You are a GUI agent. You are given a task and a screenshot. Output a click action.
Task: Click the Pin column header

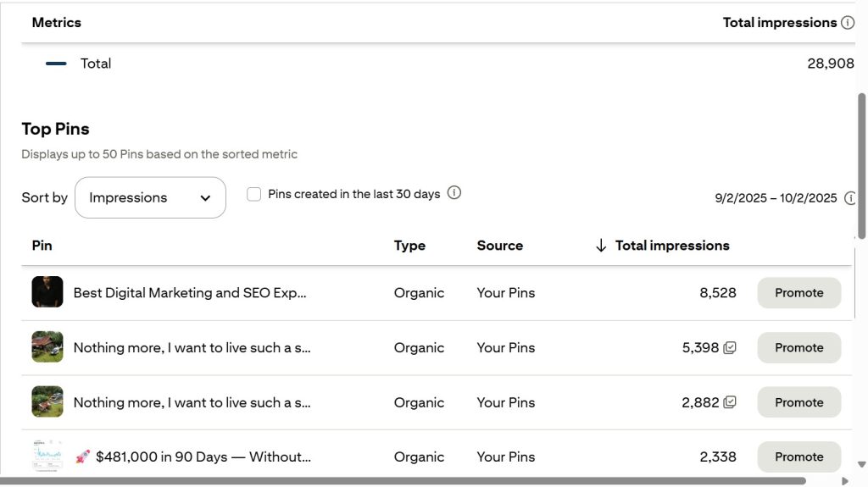42,246
